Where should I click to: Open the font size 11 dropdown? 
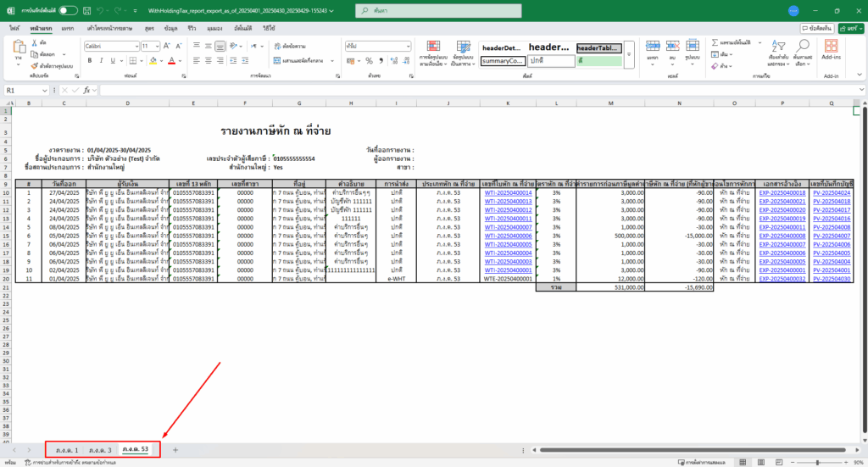point(157,47)
